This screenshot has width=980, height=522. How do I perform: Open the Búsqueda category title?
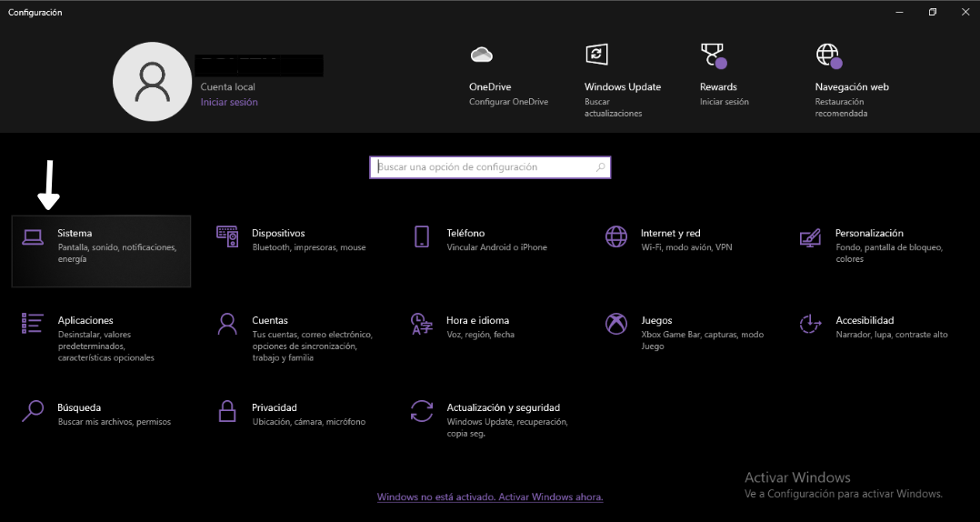click(x=79, y=407)
